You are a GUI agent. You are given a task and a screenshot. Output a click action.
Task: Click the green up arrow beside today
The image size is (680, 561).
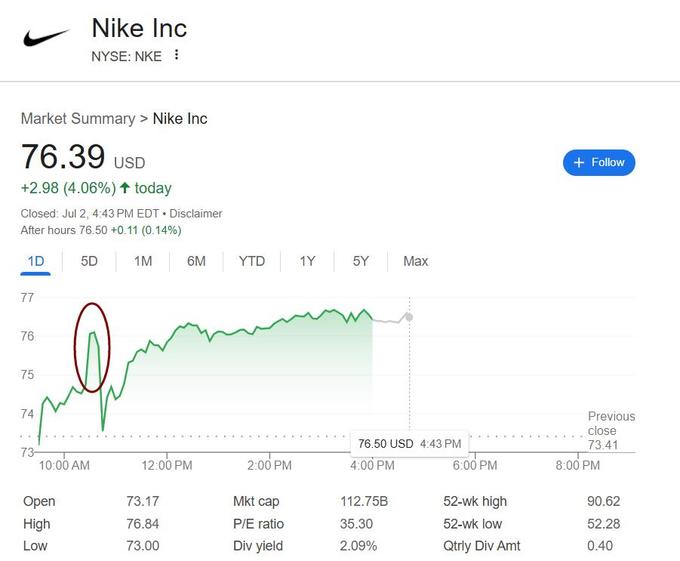coord(125,188)
